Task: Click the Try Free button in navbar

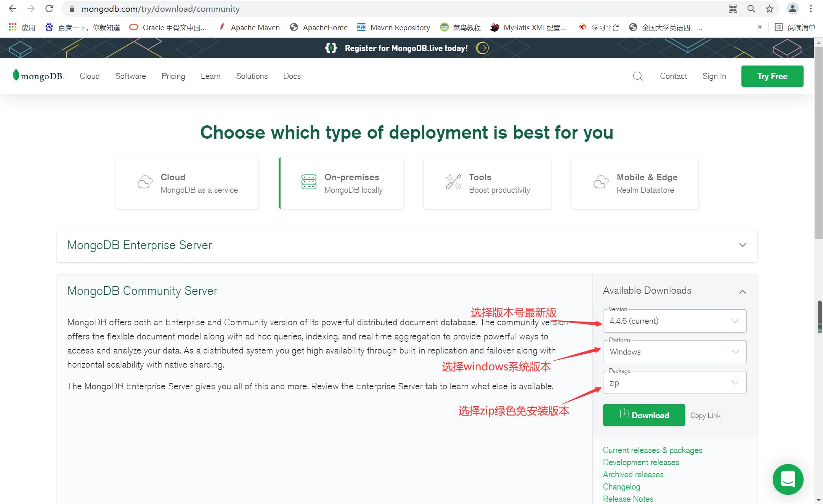Action: tap(772, 76)
